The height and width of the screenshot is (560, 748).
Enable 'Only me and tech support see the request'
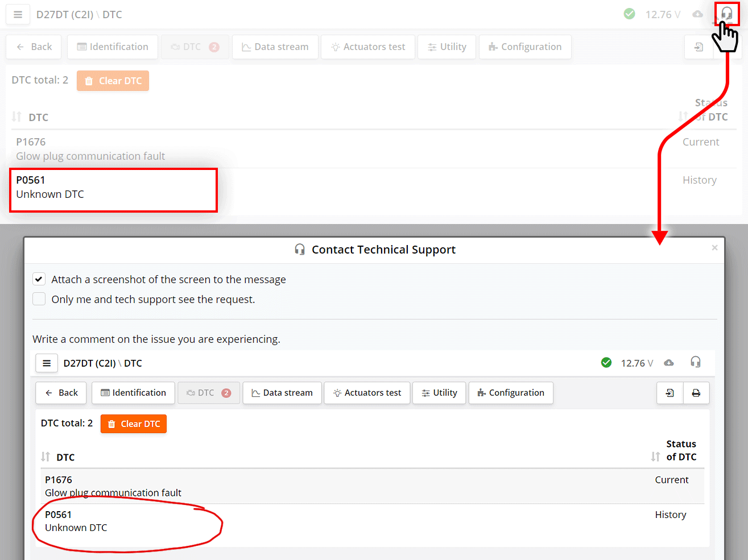click(x=39, y=299)
